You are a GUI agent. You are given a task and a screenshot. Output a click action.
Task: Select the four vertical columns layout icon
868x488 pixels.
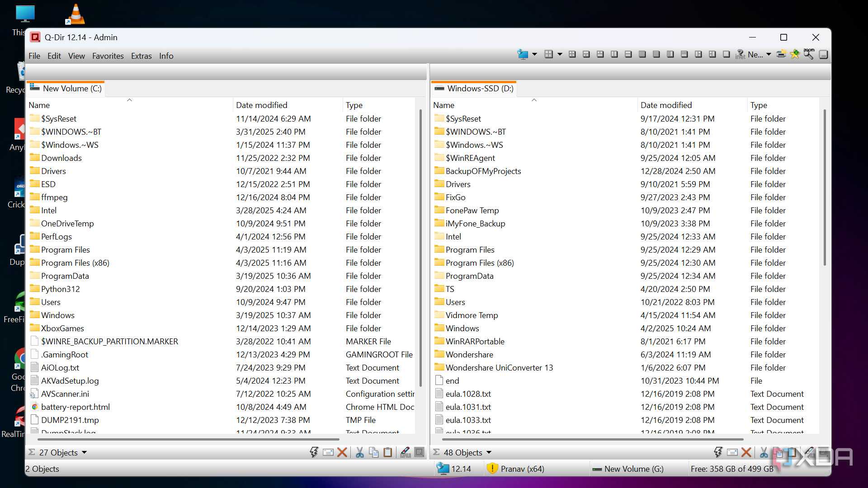point(642,54)
